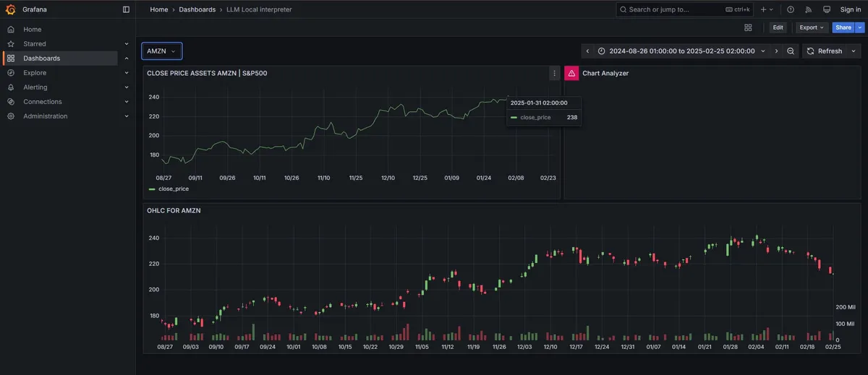Expand the Explore section chevron

pyautogui.click(x=127, y=73)
